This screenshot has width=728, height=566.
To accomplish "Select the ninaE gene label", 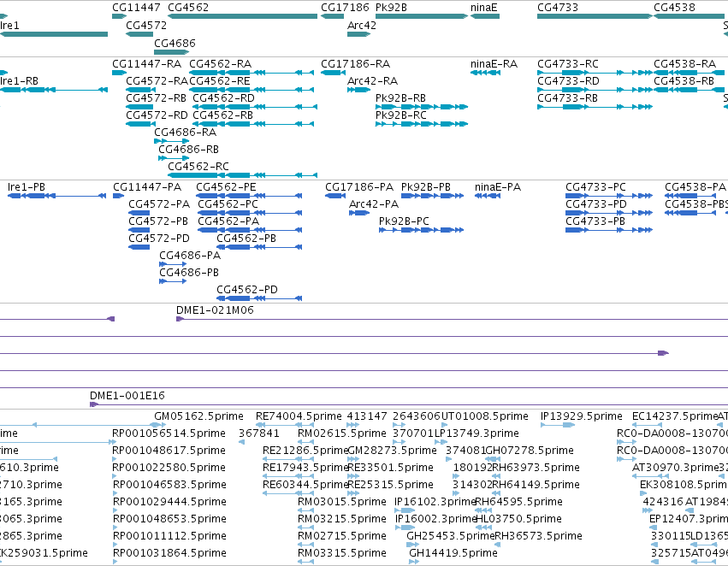I will [483, 8].
